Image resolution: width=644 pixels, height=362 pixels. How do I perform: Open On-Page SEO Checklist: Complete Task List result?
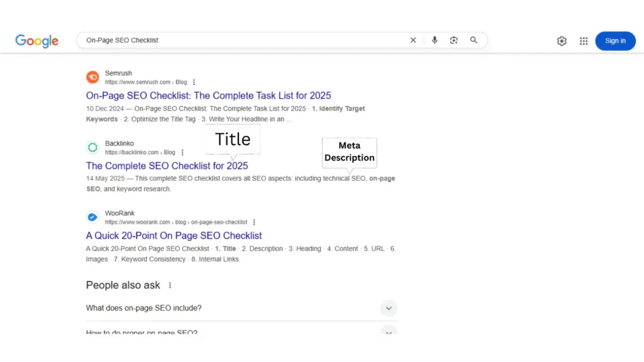point(208,96)
